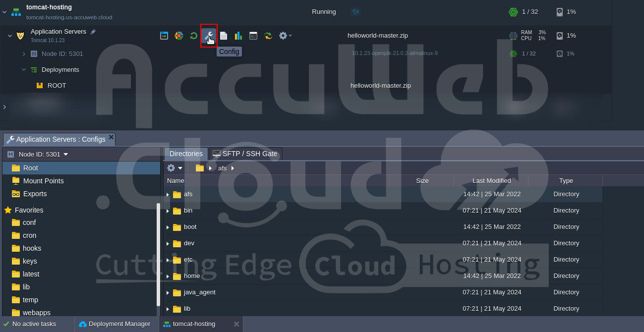Click the Favorites panel vertical scrollbar

point(158,254)
